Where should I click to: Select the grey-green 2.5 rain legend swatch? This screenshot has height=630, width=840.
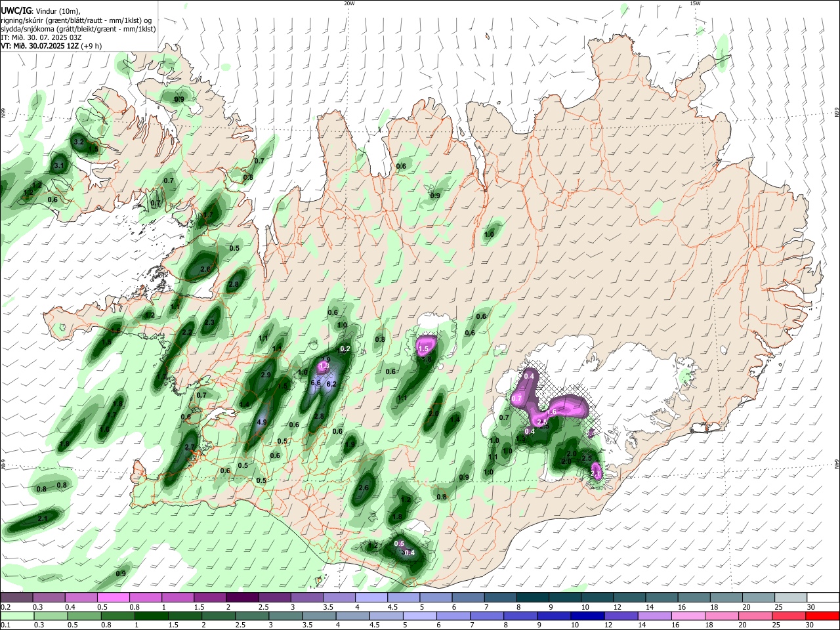point(252,616)
